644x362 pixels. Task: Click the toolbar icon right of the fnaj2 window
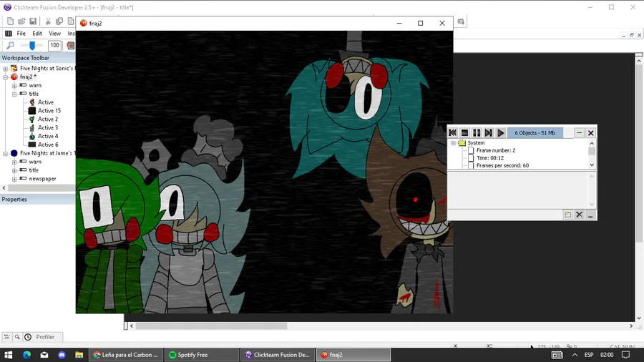point(461,21)
